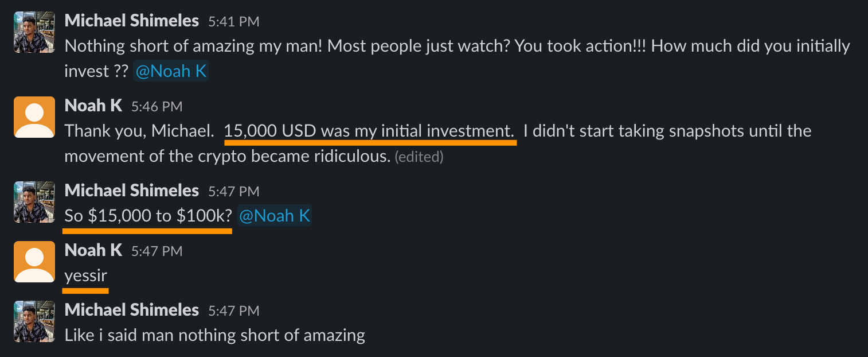Open the Michael Shimeles name on the 5:41 PM message
Viewport: 868px width, 357px height.
(x=131, y=21)
